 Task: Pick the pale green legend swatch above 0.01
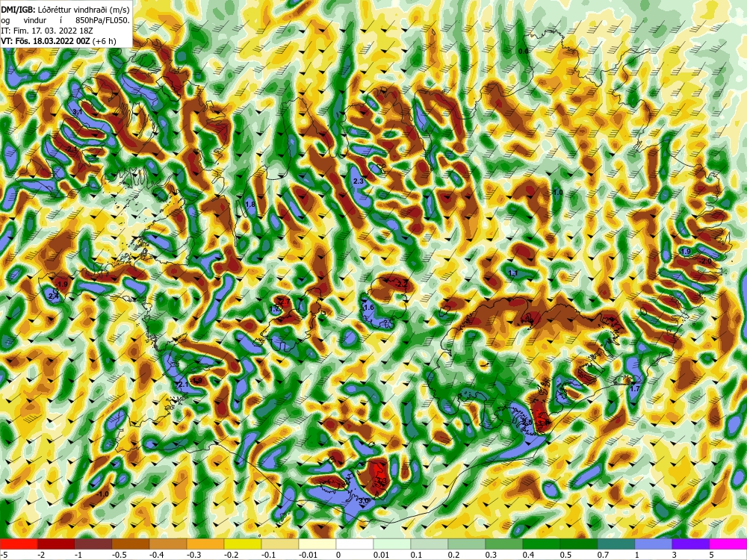(391, 544)
